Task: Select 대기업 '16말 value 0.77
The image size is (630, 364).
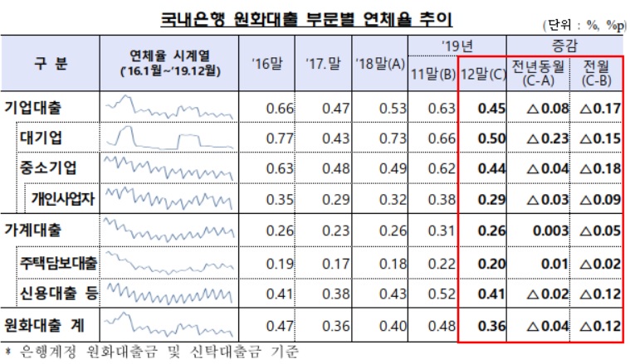Action: pos(280,138)
